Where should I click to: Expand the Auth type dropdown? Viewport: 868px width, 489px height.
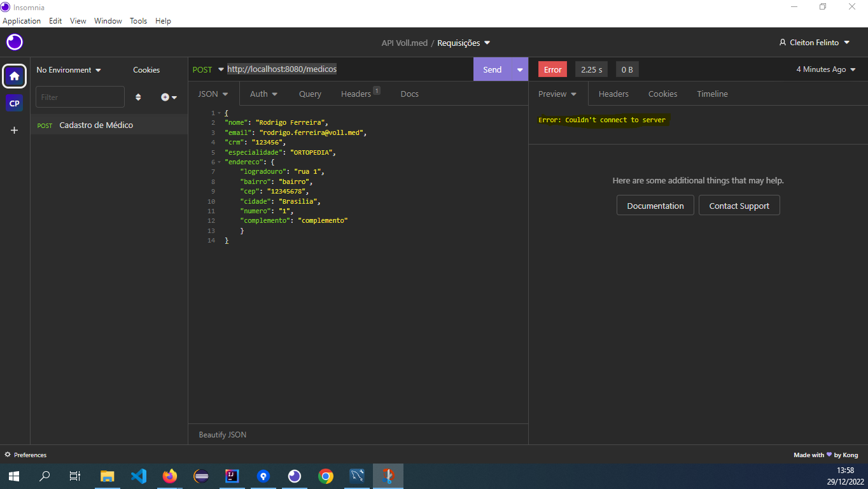point(264,94)
